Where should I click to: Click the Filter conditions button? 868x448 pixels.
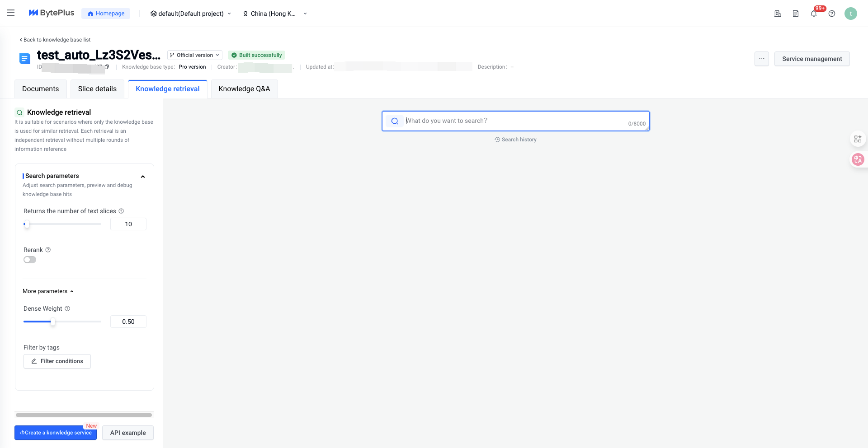57,361
